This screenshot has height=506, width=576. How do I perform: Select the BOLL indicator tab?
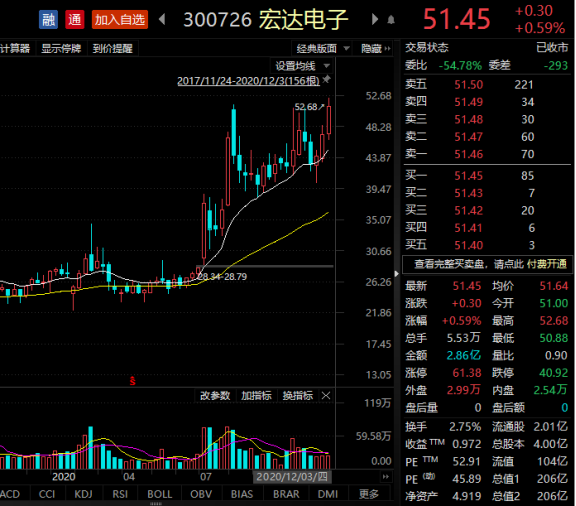(x=159, y=494)
